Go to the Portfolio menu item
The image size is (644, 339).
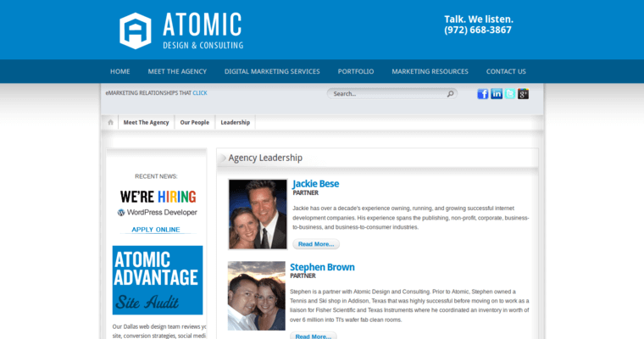pos(355,71)
